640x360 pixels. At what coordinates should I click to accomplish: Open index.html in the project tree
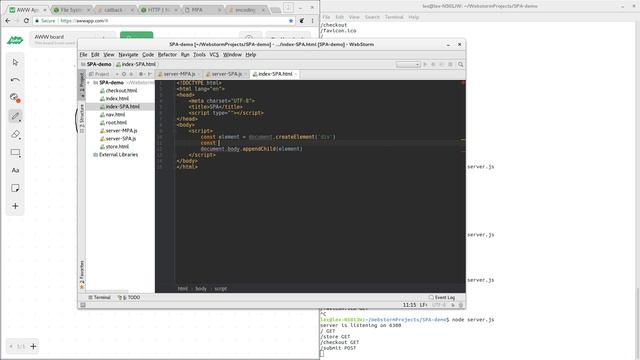(x=114, y=98)
